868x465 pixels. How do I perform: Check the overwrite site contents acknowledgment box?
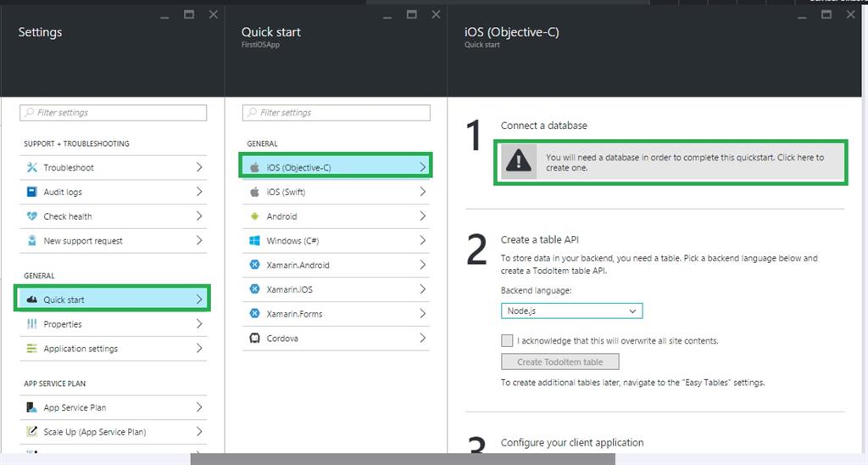coord(507,340)
